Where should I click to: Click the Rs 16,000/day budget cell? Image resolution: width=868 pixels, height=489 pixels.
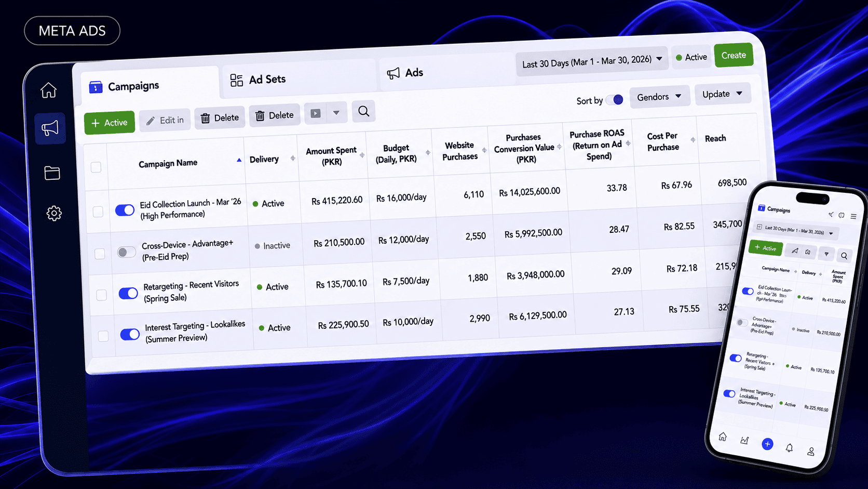point(401,198)
